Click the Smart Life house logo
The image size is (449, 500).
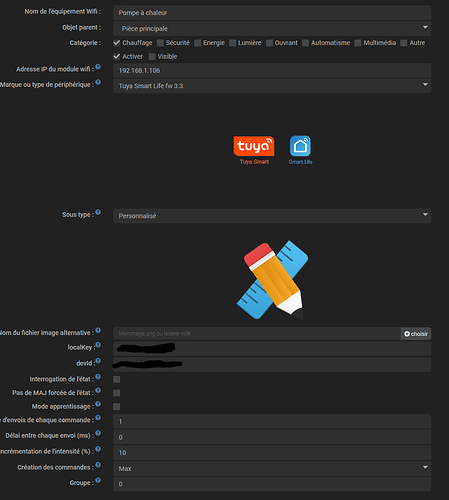coord(300,146)
